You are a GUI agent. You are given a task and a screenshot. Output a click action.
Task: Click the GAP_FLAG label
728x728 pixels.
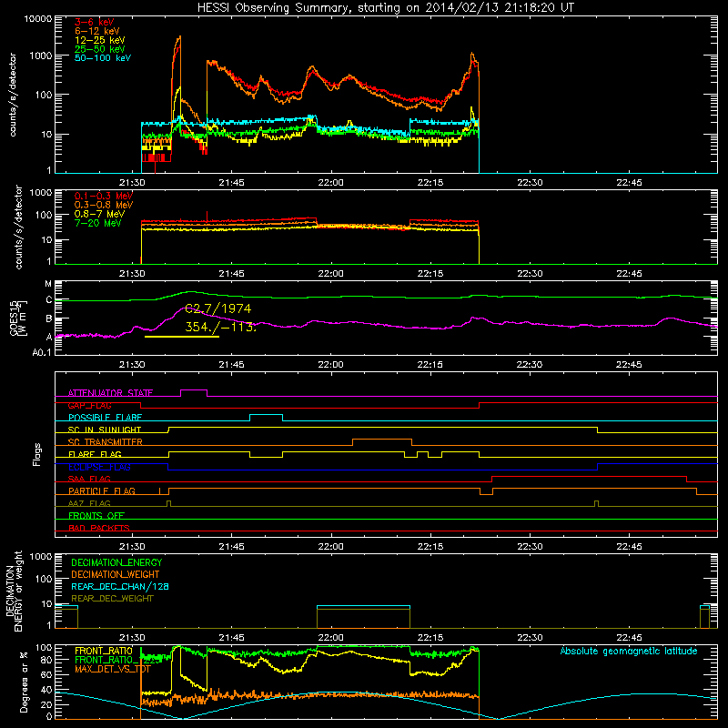point(89,405)
